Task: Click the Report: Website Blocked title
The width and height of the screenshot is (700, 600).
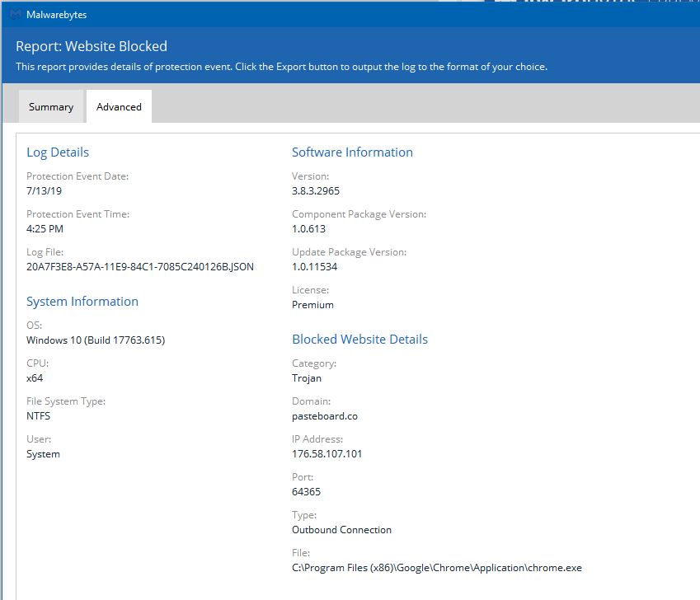Action: point(92,46)
